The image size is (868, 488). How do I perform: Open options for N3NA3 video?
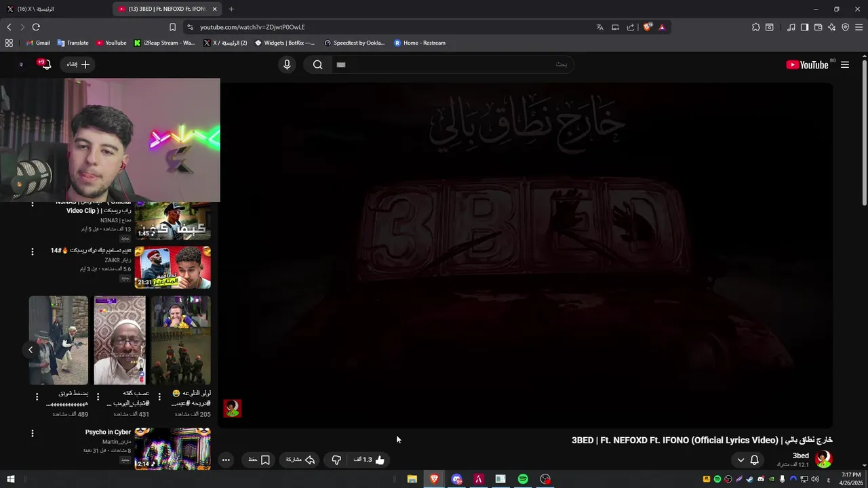(x=32, y=204)
